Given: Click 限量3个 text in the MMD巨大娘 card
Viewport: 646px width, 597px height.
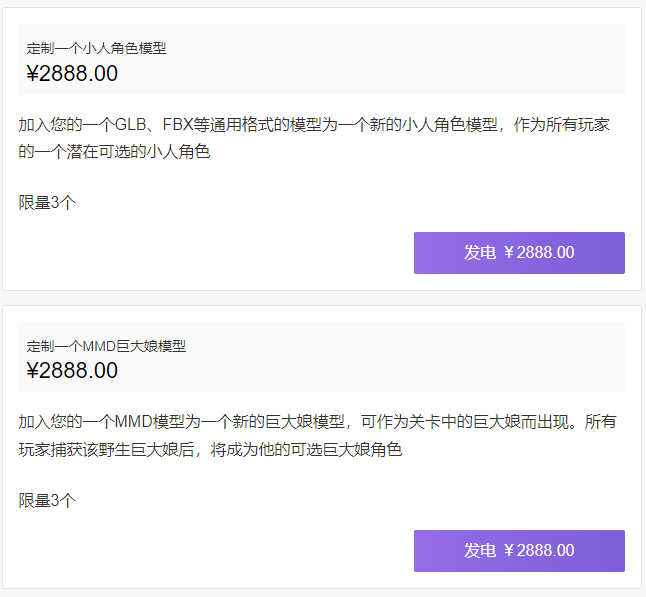Looking at the screenshot, I should [47, 500].
